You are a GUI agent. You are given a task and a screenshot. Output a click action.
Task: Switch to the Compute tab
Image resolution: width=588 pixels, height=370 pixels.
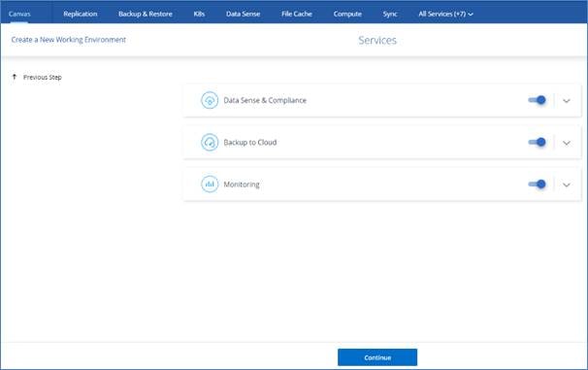tap(347, 14)
